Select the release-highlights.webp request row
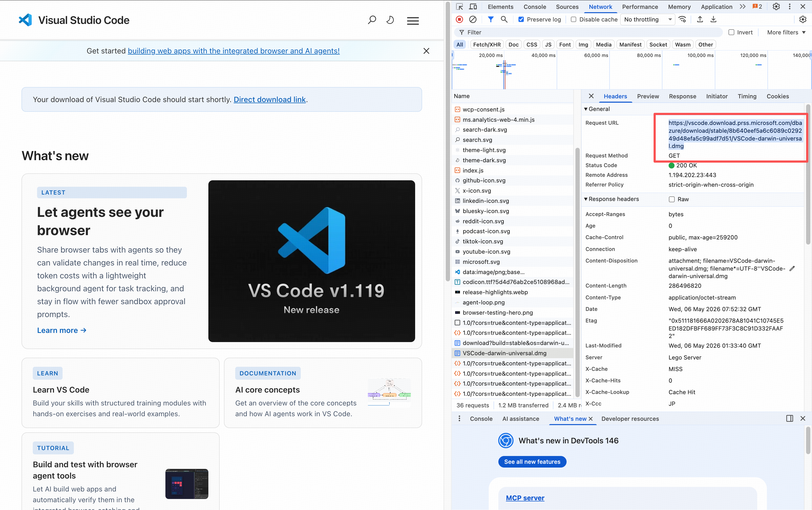 click(x=512, y=292)
